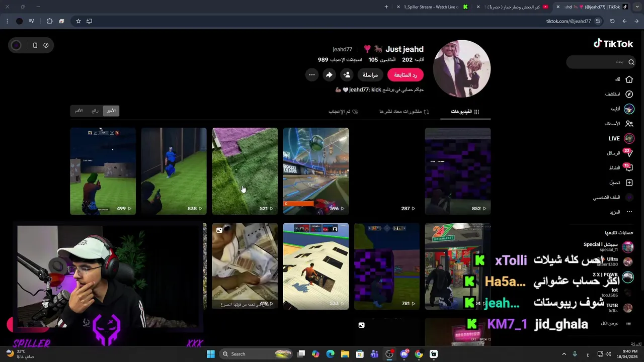The image size is (644, 362).
Task: Open the For You home icon
Action: (x=629, y=79)
